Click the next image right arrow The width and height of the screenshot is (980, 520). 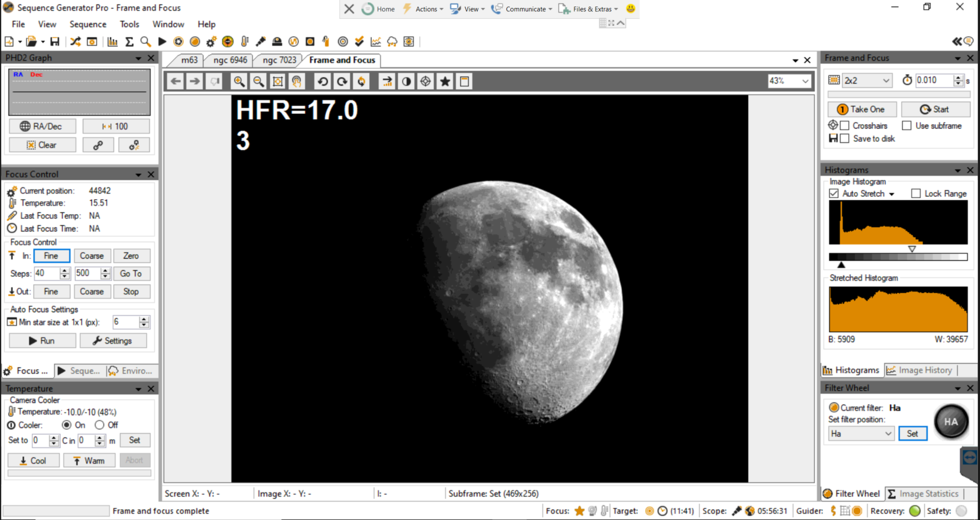pyautogui.click(x=195, y=82)
